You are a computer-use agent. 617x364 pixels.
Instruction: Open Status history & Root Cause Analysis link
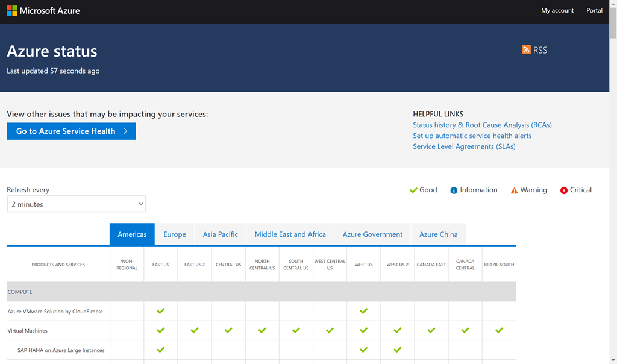482,125
